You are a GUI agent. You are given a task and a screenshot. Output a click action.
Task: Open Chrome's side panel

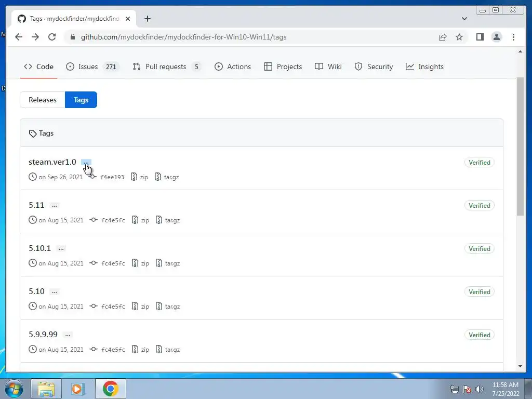point(480,37)
